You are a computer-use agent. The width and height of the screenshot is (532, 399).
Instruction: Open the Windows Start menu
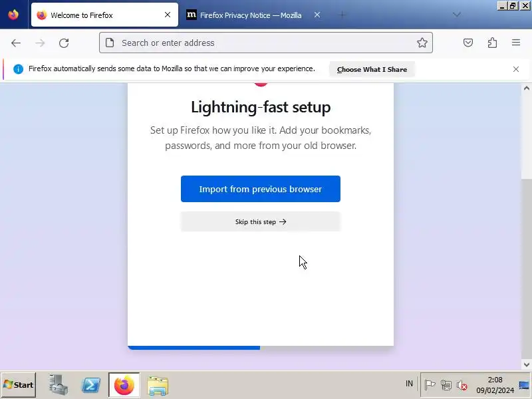point(19,385)
